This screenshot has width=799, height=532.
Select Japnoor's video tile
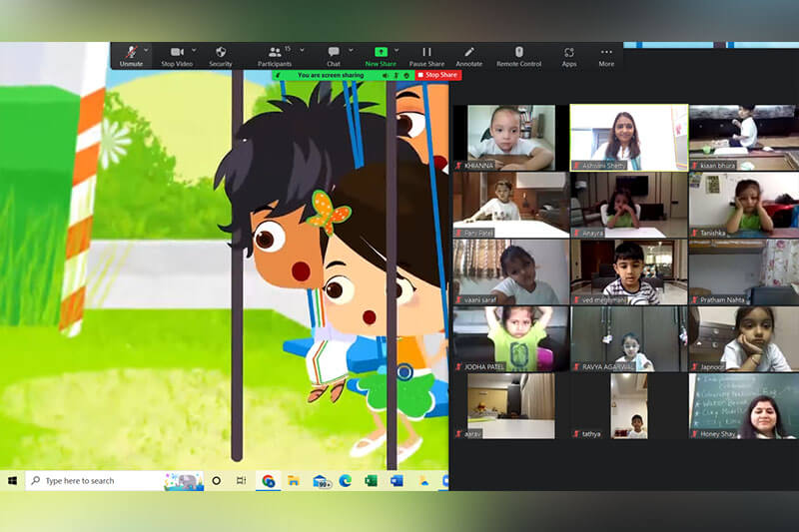(x=744, y=339)
